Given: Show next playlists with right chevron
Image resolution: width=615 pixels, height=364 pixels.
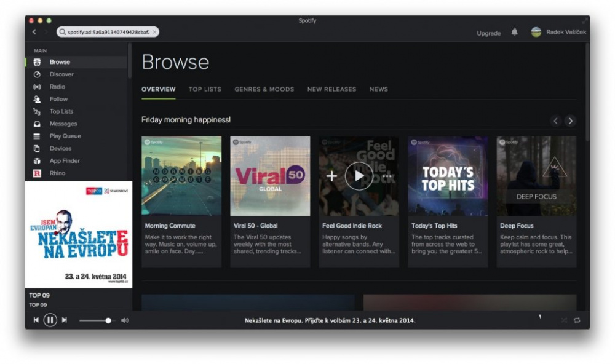Looking at the screenshot, I should (570, 121).
